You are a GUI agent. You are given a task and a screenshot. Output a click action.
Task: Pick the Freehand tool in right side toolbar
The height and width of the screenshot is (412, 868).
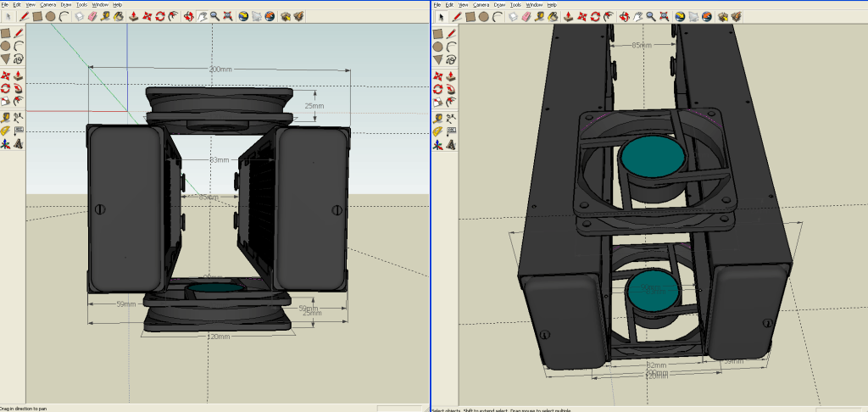coord(451,59)
